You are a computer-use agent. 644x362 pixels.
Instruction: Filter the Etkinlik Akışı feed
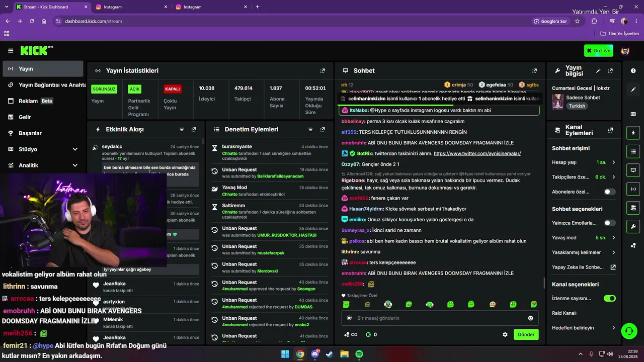pos(182,129)
